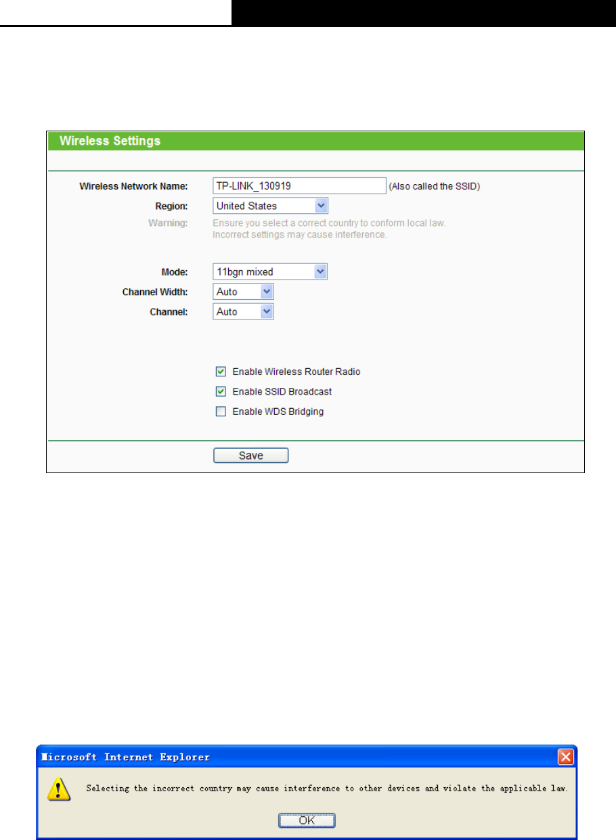Image resolution: width=616 pixels, height=840 pixels.
Task: Click the Wireless Settings header title
Action: (110, 141)
